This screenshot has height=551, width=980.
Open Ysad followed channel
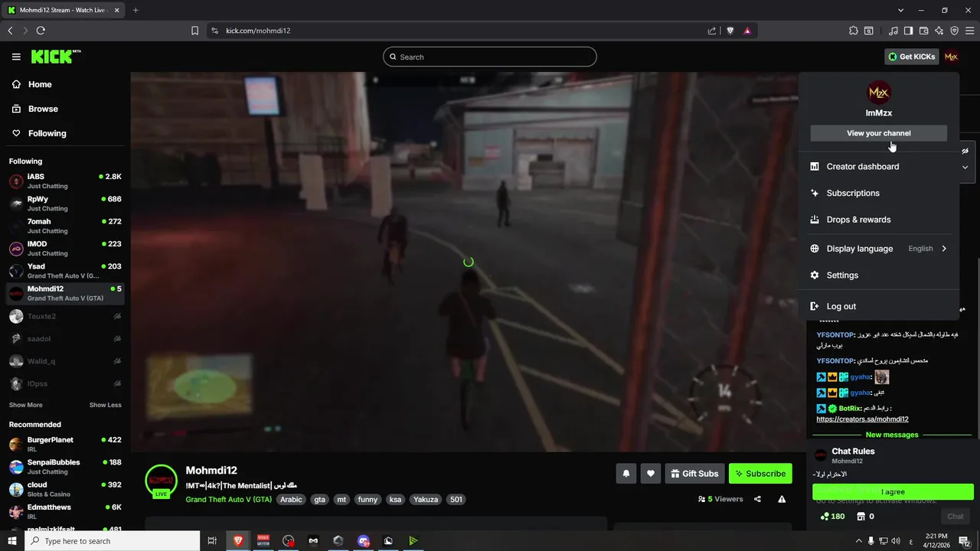click(x=65, y=271)
